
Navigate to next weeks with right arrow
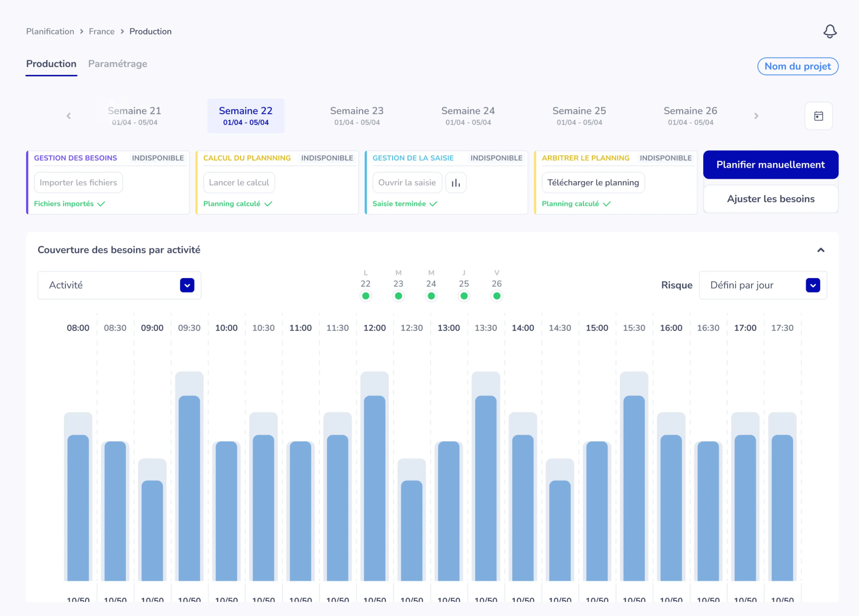756,116
